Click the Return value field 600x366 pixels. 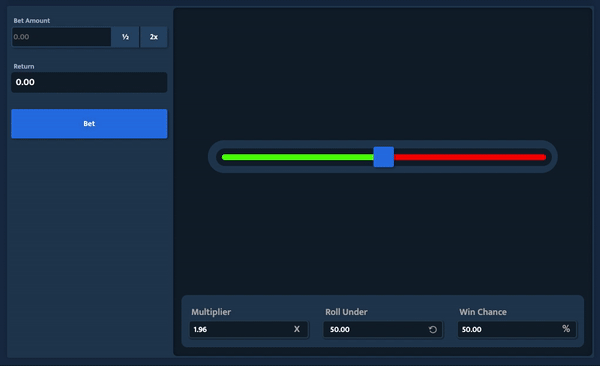point(89,82)
